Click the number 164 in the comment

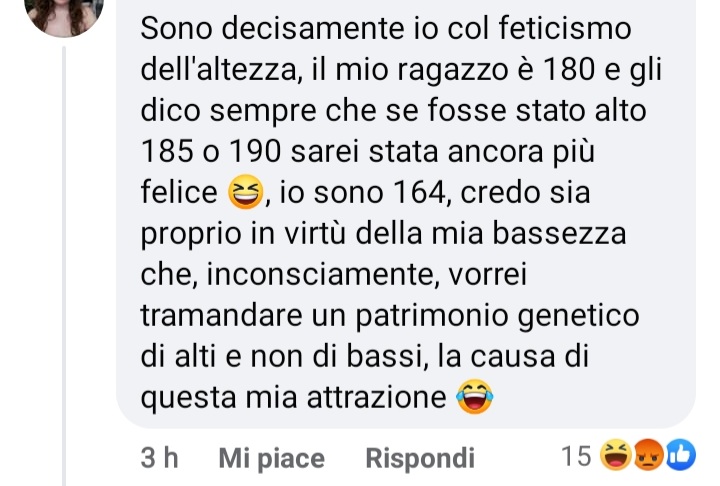tap(420, 192)
